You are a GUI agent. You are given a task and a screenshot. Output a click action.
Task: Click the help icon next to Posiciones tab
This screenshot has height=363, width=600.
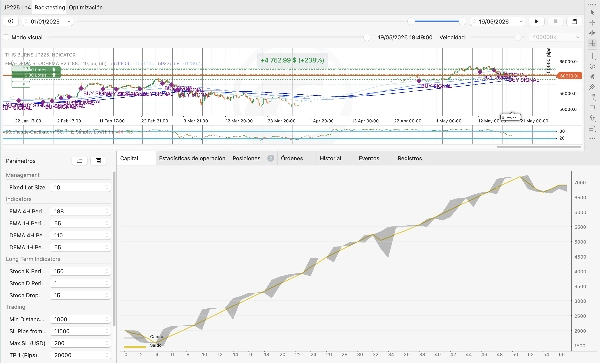tap(271, 158)
